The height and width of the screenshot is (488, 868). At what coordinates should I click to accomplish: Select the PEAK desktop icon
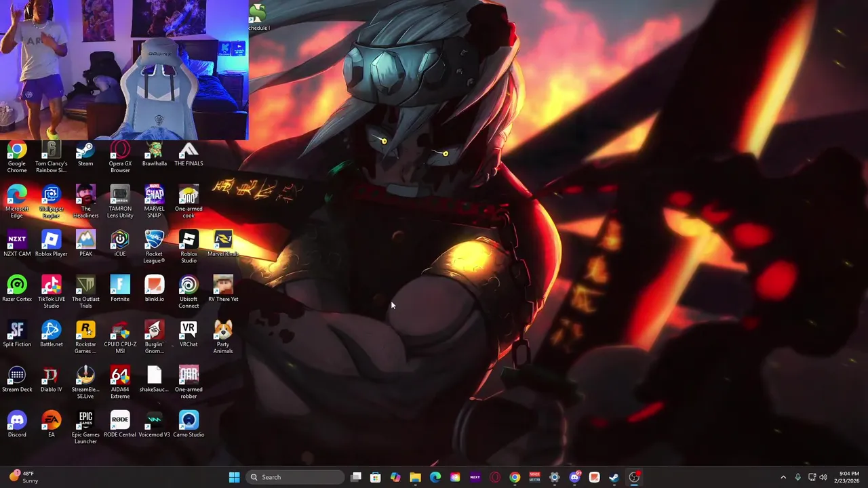tap(85, 244)
